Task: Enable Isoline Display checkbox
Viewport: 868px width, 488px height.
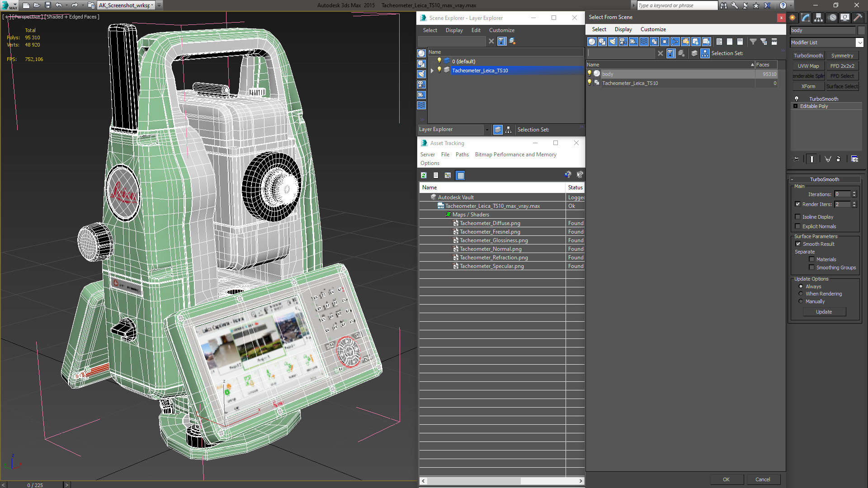Action: 797,217
